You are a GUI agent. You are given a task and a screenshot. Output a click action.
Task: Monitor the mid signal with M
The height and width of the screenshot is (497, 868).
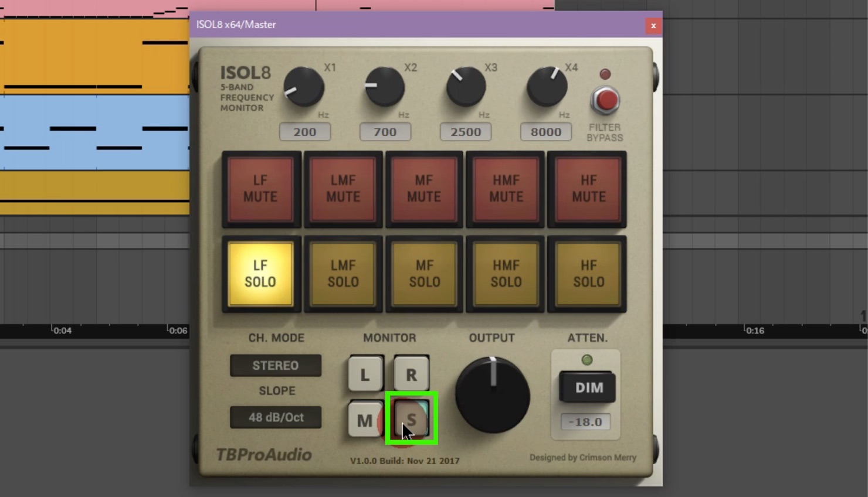click(x=365, y=420)
